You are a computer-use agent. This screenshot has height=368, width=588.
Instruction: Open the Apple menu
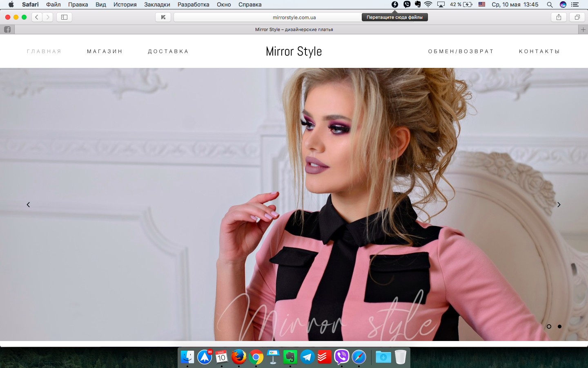coord(11,4)
